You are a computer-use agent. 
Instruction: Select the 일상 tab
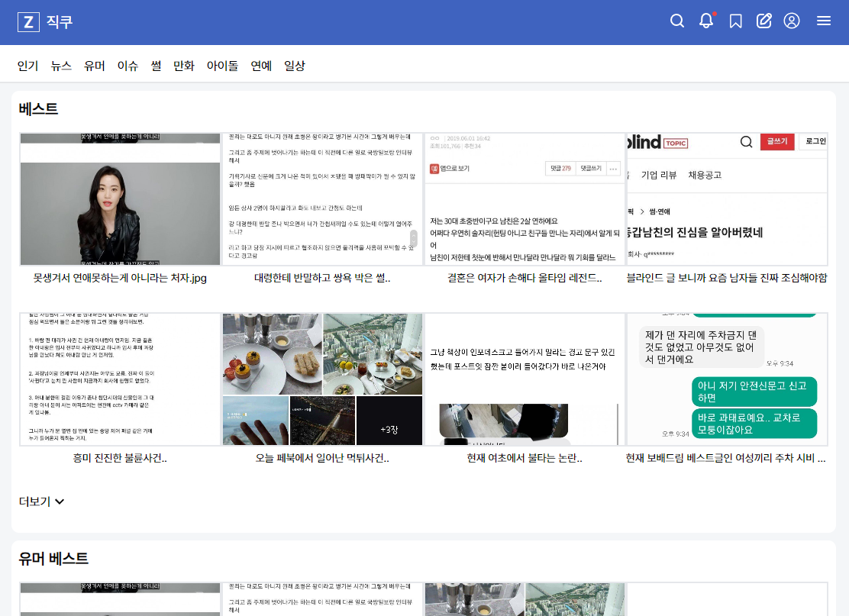click(295, 66)
